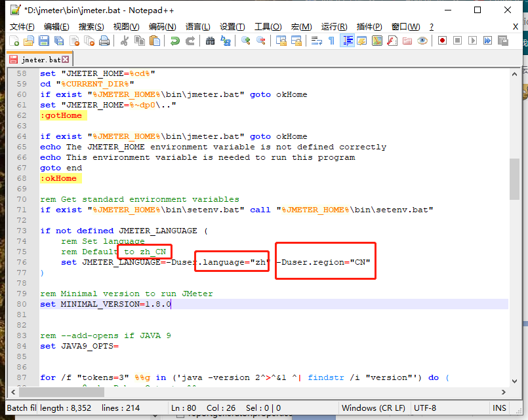Screen dimensions: 528x420
Task: Open the 运行(R) menu
Action: click(334, 27)
